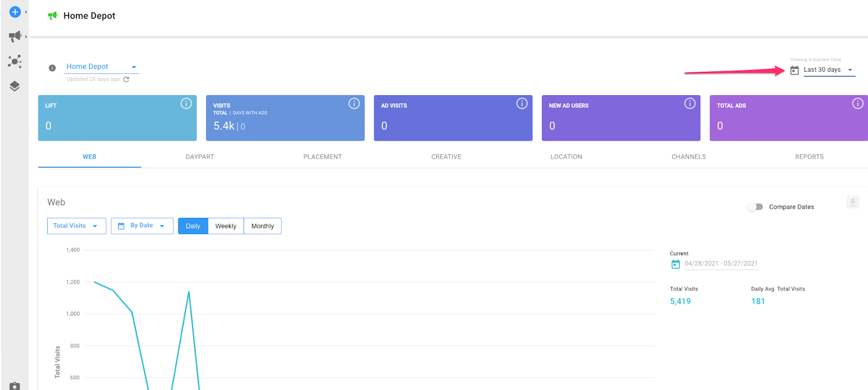Click the refresh icon beside Updated text
Screen dimensions: 868x390
pyautogui.click(x=126, y=79)
